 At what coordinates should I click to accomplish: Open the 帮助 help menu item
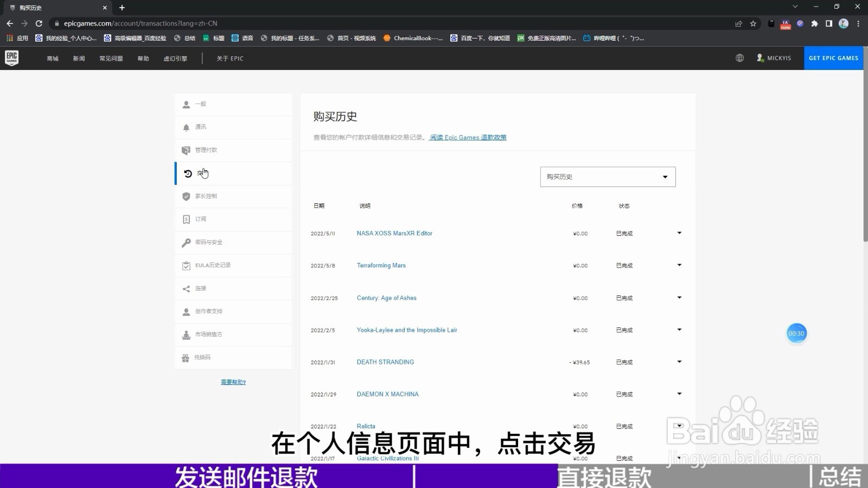point(143,59)
